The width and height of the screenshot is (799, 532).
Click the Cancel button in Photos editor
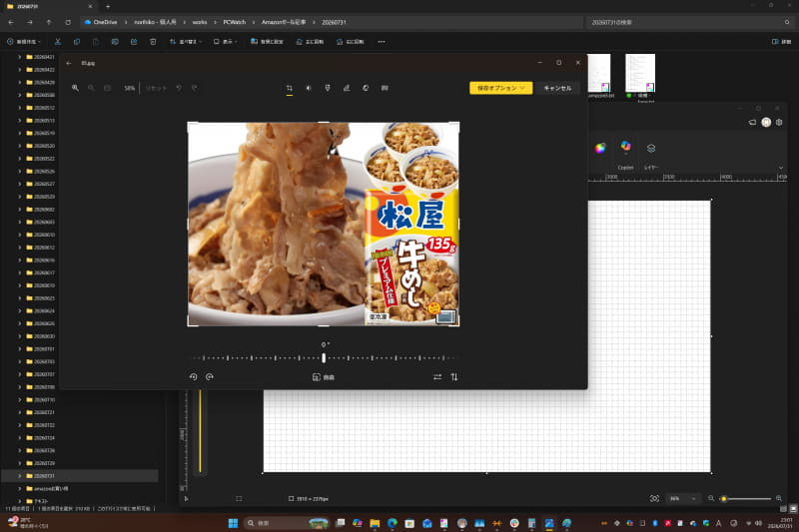pyautogui.click(x=557, y=88)
